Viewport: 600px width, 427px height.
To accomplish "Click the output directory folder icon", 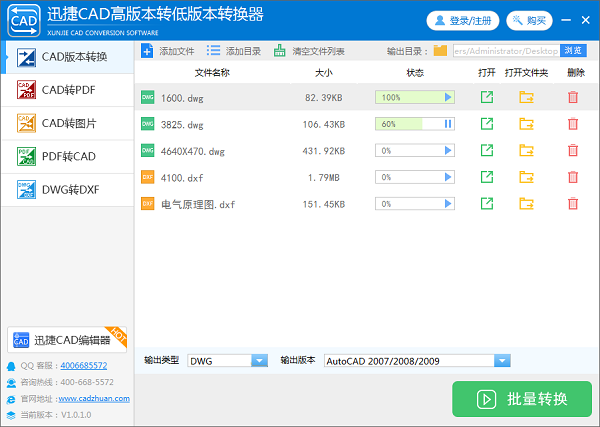I will point(440,51).
